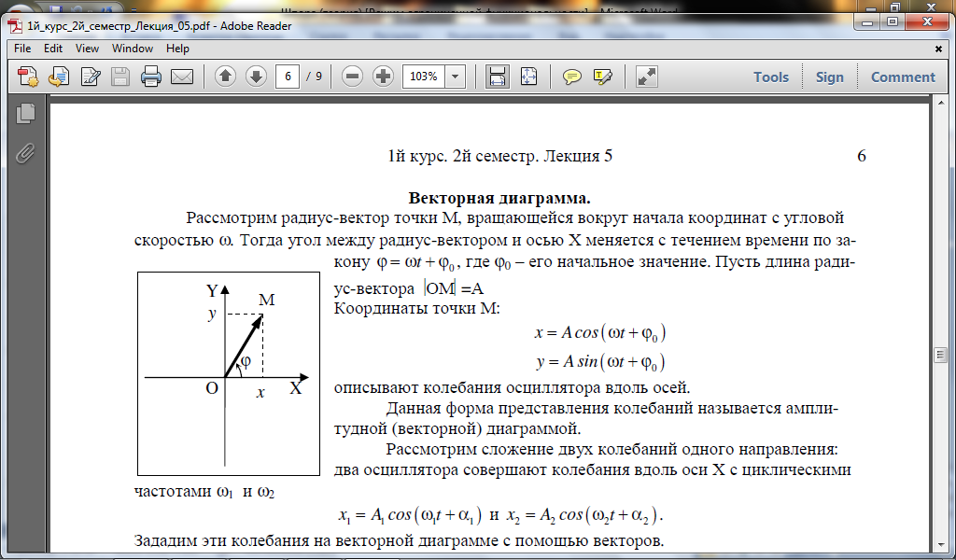Add a sticky note comment icon
The height and width of the screenshot is (560, 956).
coord(571,77)
